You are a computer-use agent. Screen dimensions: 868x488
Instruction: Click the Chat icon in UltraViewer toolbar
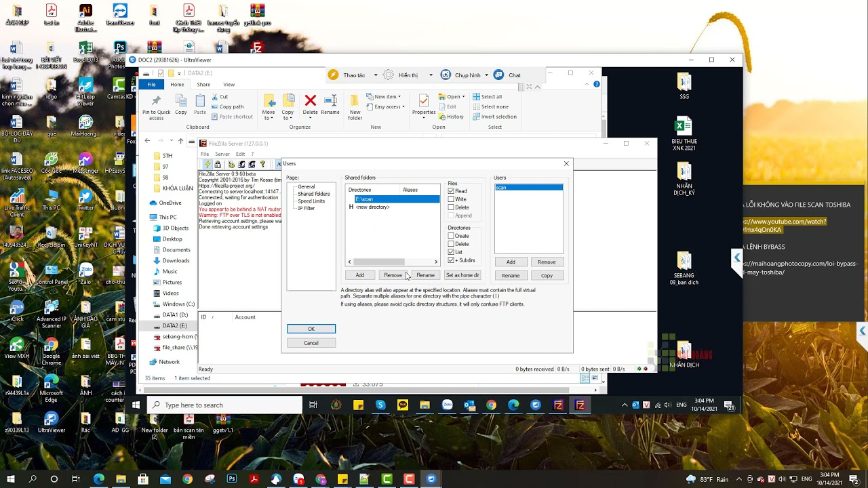[499, 75]
